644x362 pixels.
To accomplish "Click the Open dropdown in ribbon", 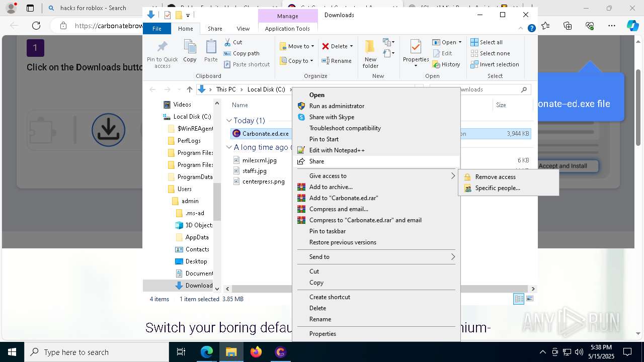I will (447, 42).
